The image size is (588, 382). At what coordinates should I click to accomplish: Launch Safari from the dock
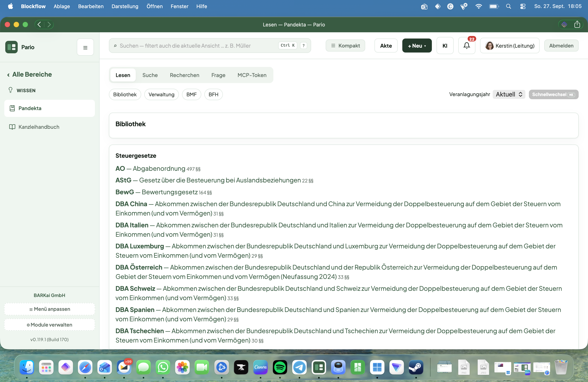click(x=85, y=367)
